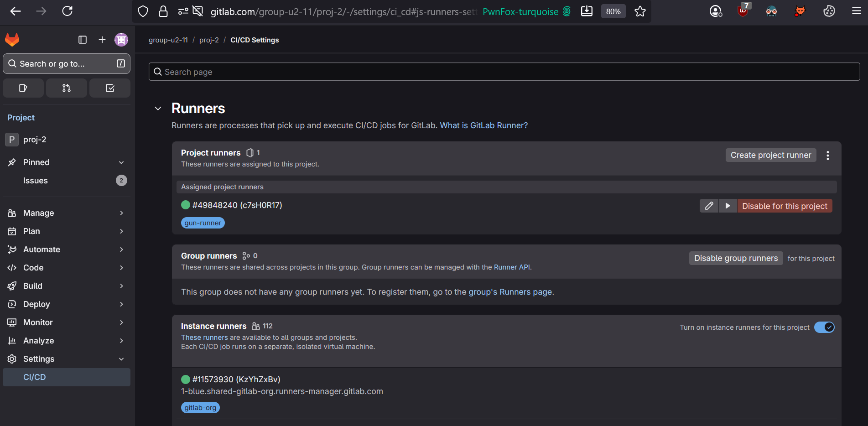This screenshot has height=426, width=868.
Task: Toggle instance runners for this project
Action: pos(824,327)
